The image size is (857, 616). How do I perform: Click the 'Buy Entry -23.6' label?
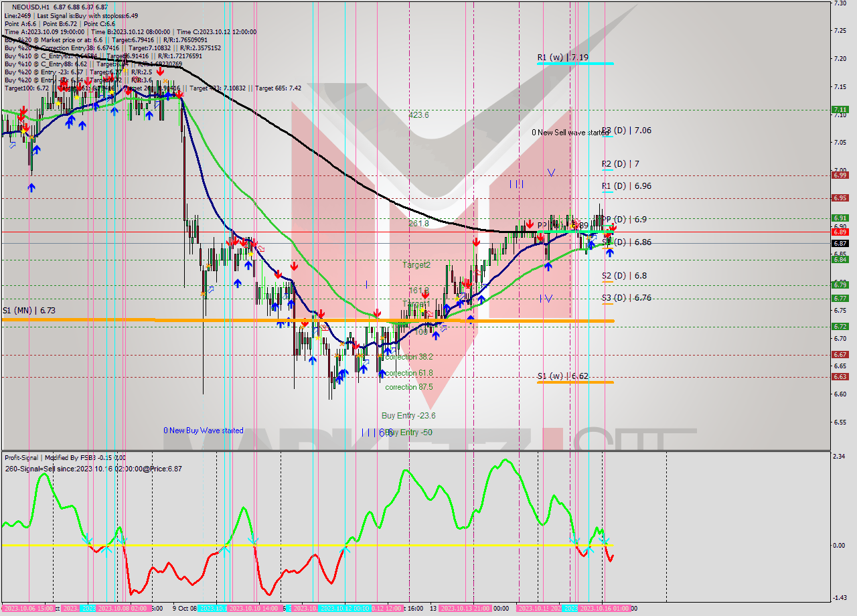(x=408, y=416)
